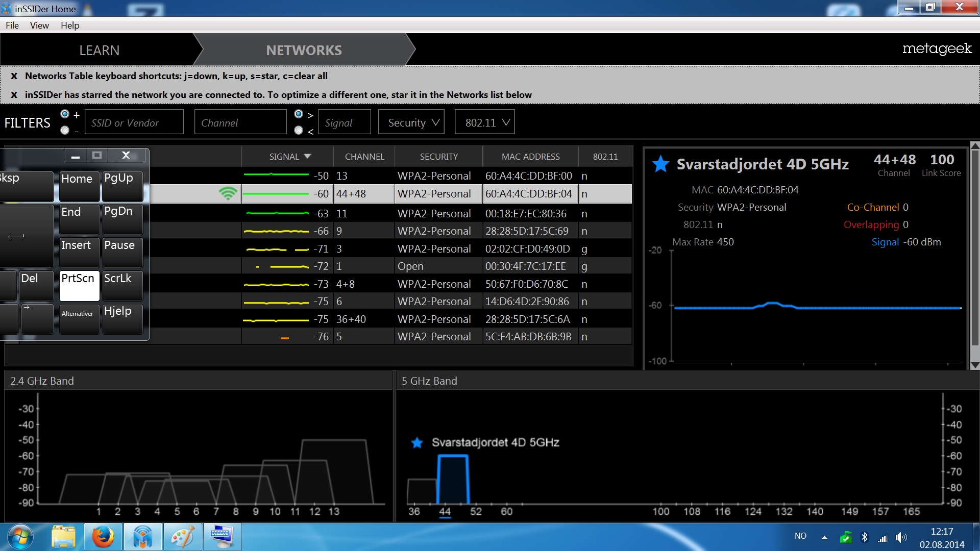Open the On-Screen Keyboard taskbar icon

click(223, 537)
